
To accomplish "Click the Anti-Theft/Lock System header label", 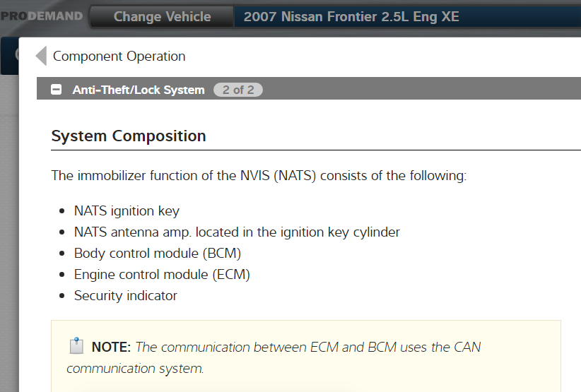I will point(139,90).
